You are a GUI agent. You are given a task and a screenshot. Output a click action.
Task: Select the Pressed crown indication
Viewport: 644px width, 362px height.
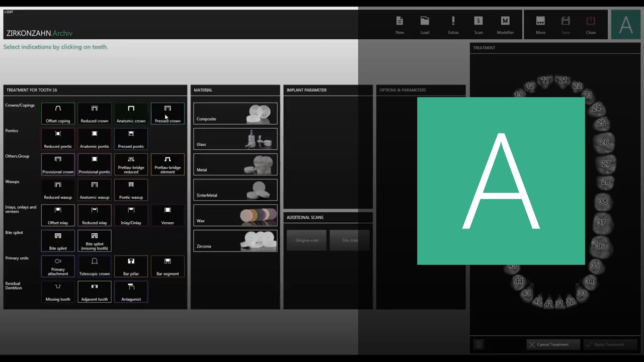click(168, 114)
